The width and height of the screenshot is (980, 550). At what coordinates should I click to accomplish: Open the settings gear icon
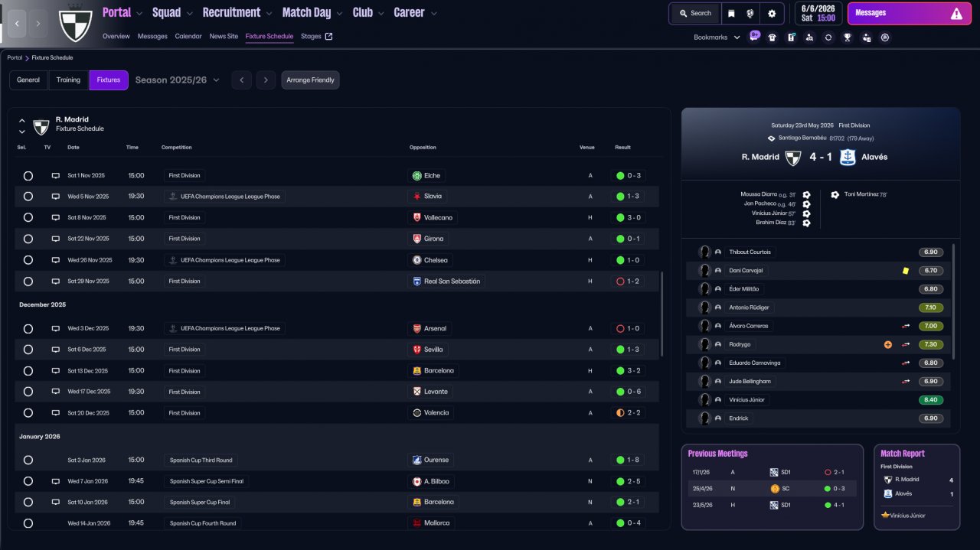pos(772,13)
